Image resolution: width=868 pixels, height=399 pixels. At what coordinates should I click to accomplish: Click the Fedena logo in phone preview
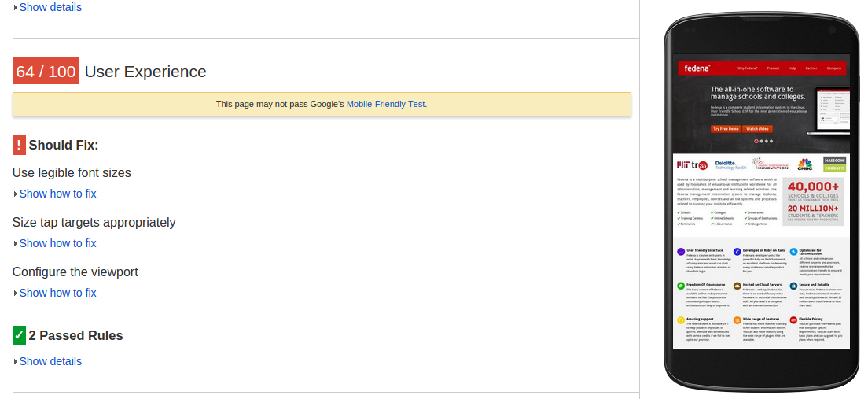tap(697, 68)
